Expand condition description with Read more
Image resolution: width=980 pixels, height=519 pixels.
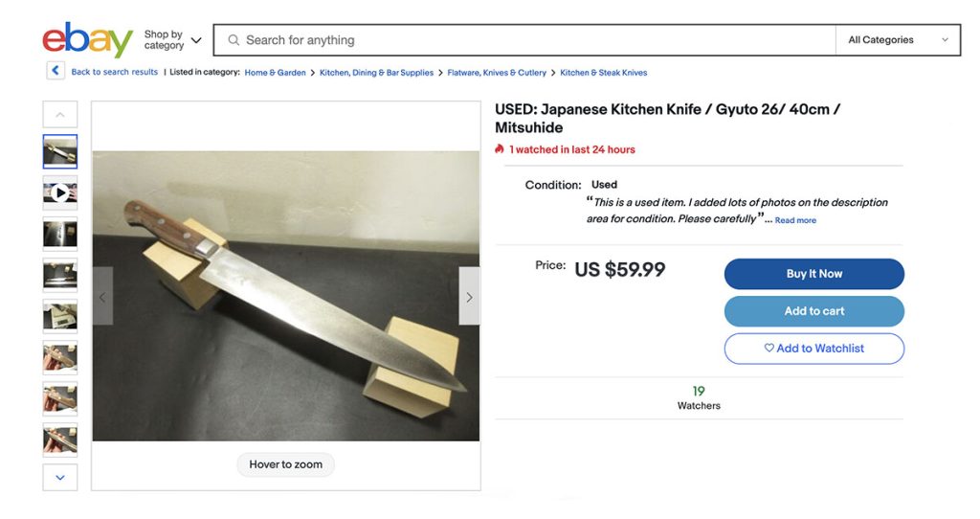[x=795, y=220]
